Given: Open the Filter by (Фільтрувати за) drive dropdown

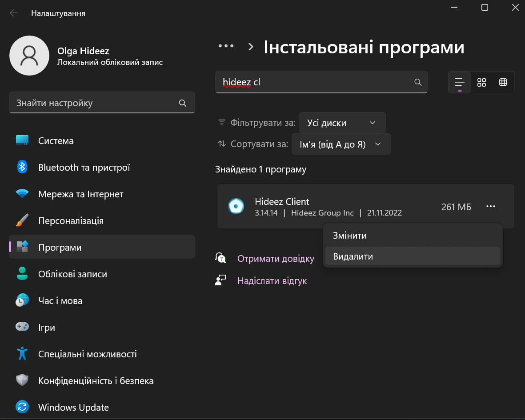Looking at the screenshot, I should click(x=342, y=123).
